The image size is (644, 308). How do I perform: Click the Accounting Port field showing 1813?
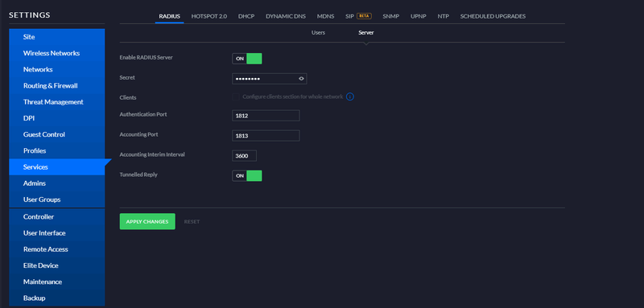click(266, 136)
